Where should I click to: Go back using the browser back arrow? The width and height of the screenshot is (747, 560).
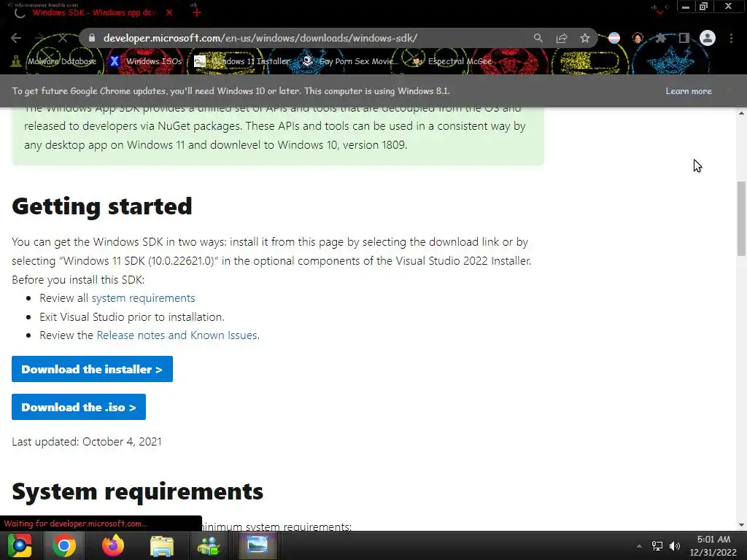16,38
